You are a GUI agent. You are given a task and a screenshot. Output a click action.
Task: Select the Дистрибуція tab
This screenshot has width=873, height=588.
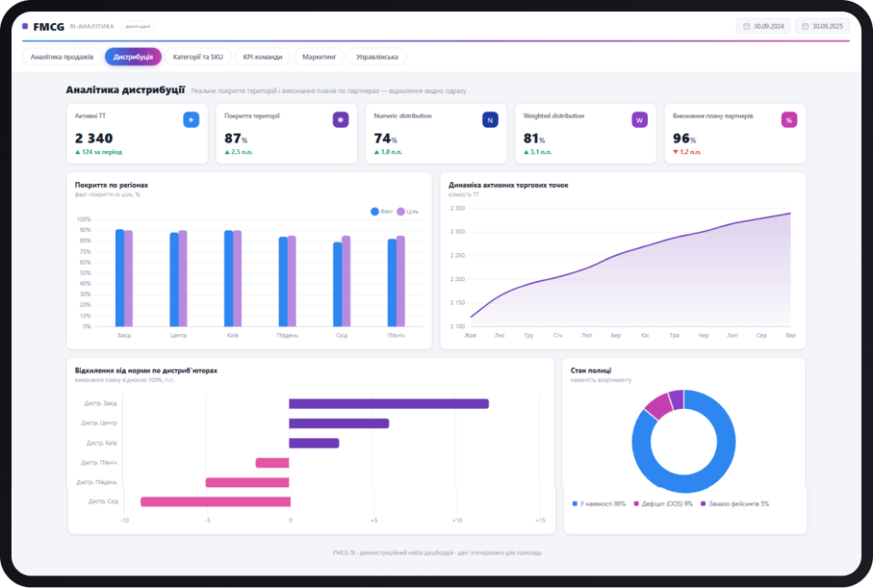(x=133, y=57)
